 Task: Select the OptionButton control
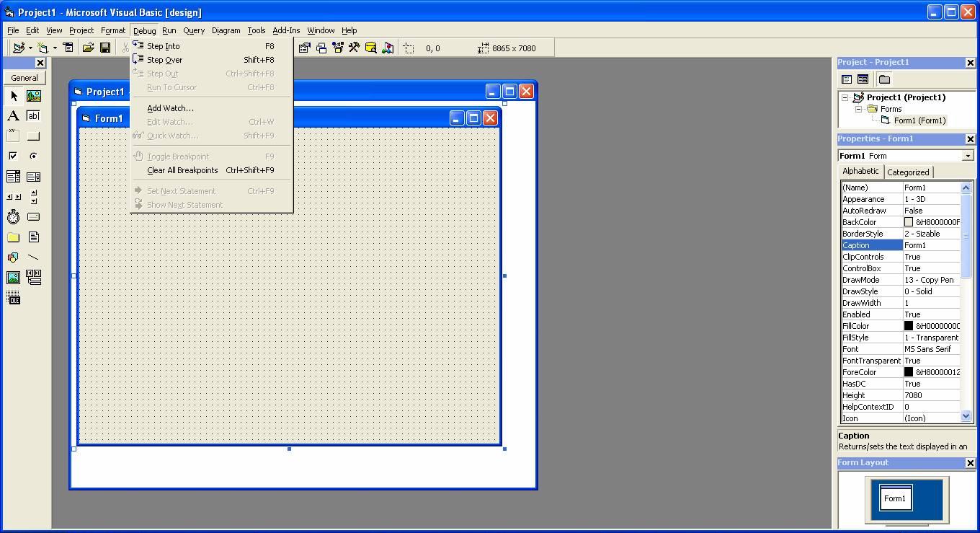[x=33, y=156]
